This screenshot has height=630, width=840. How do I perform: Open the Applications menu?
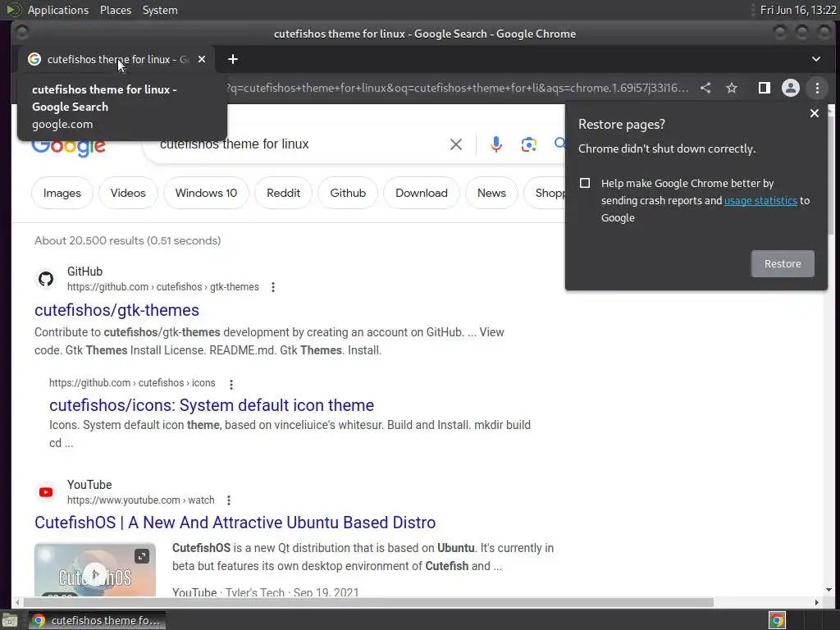(58, 10)
